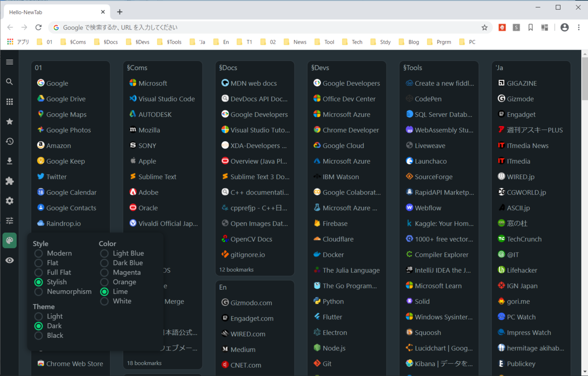Screen dimensions: 588x376
Task: Select the Stylish style radio button
Action: click(39, 282)
